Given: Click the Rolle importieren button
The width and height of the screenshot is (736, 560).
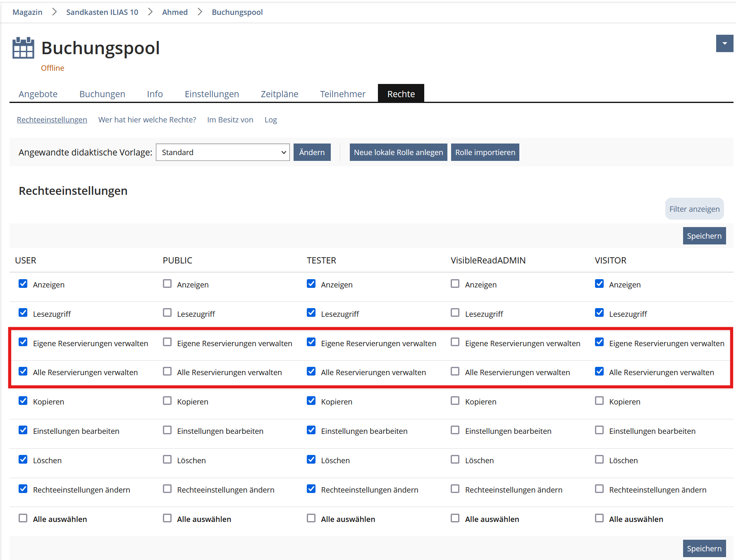Looking at the screenshot, I should tap(485, 152).
